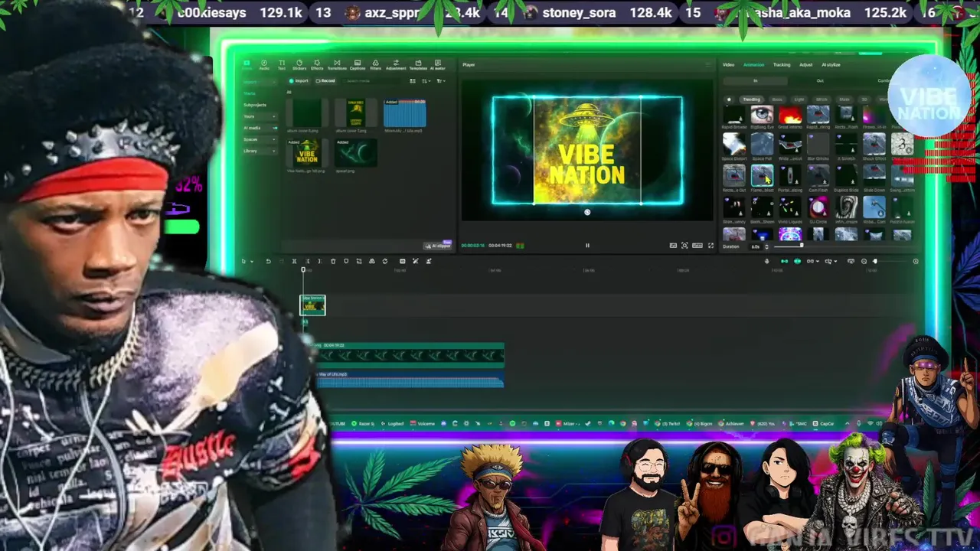Open the selection tool dropdown in timeline
The height and width of the screenshot is (551, 980).
tap(252, 261)
